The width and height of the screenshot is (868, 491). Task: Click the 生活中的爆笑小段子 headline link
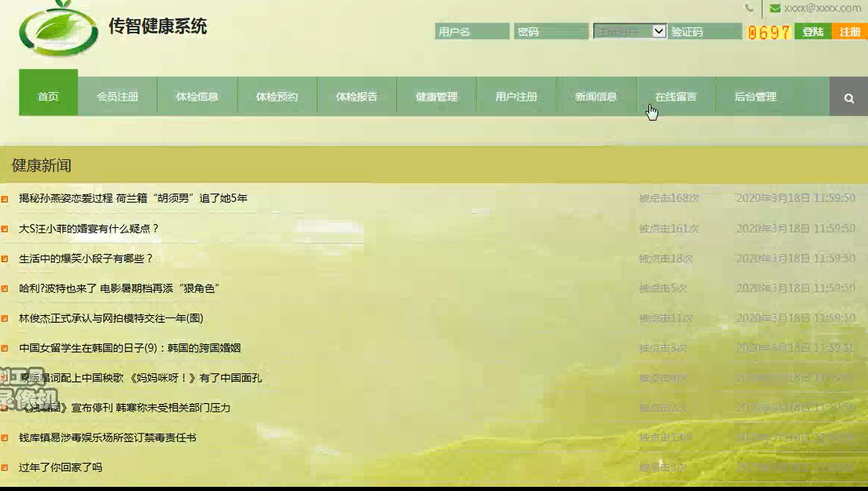(x=84, y=258)
